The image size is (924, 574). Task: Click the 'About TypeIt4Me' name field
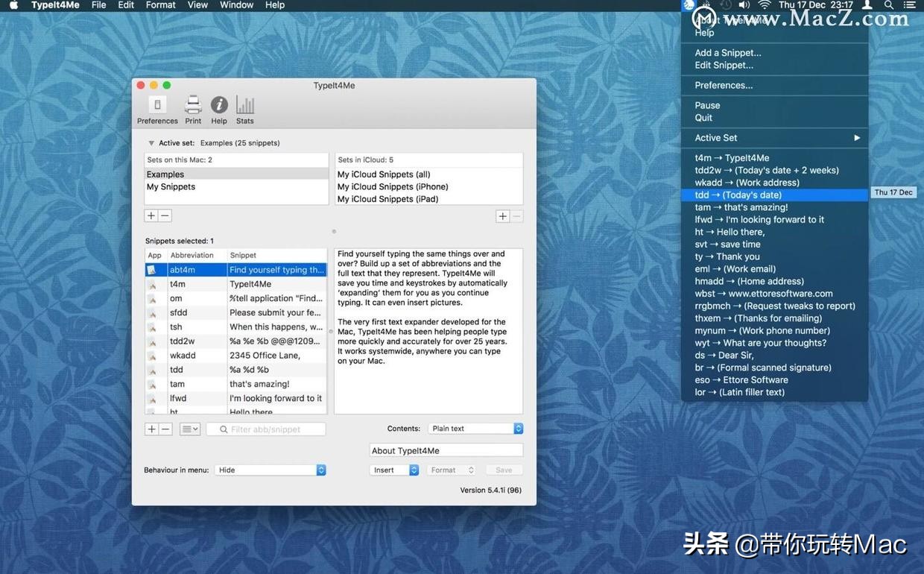point(446,450)
